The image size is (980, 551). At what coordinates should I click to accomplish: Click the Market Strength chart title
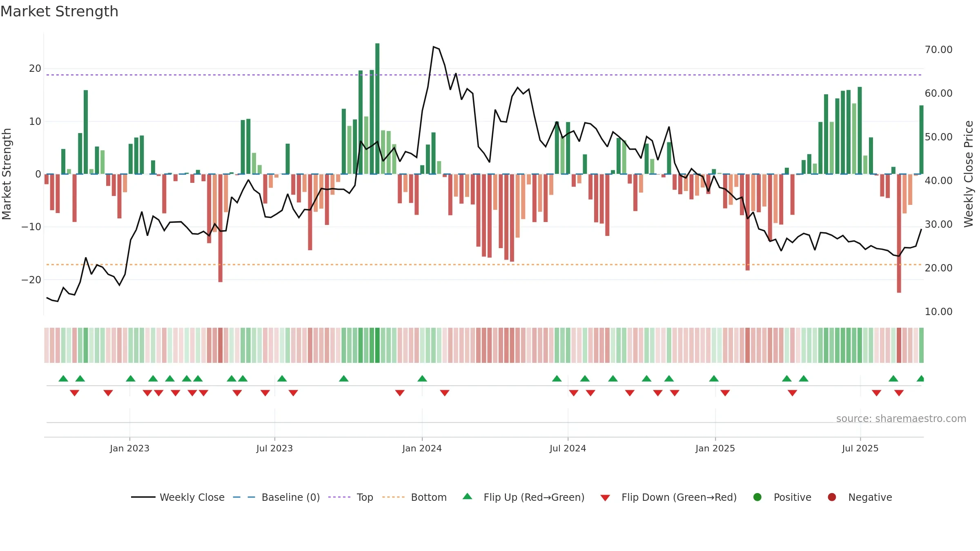(x=59, y=11)
